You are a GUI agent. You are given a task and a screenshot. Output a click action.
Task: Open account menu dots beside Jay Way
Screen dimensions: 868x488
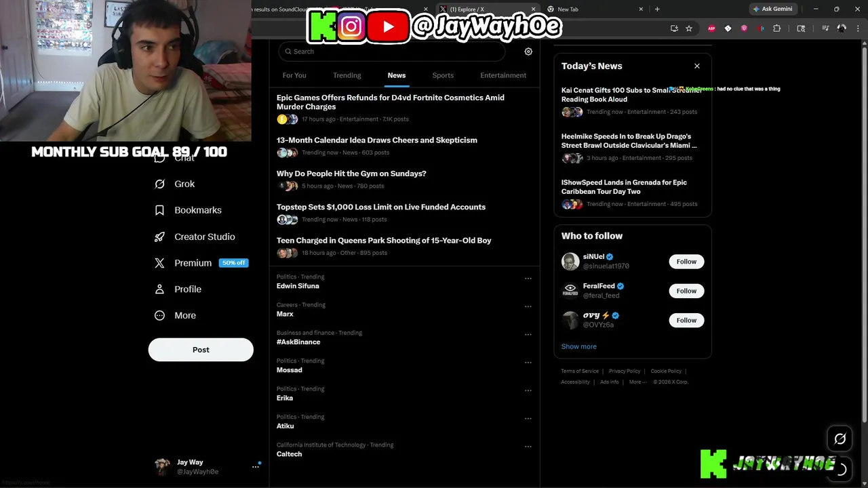(x=256, y=466)
